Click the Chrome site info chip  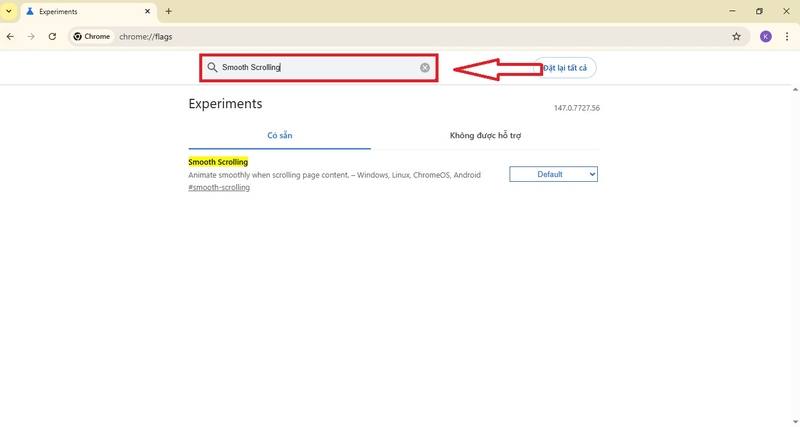click(x=92, y=37)
